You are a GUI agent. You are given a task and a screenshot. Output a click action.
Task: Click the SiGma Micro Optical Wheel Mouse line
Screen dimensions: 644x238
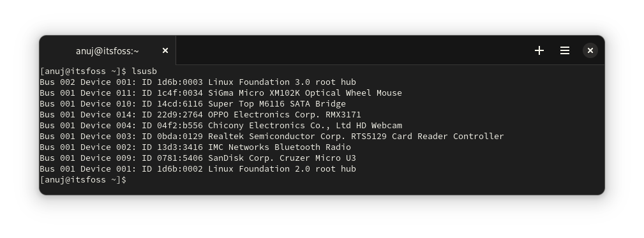click(x=221, y=93)
